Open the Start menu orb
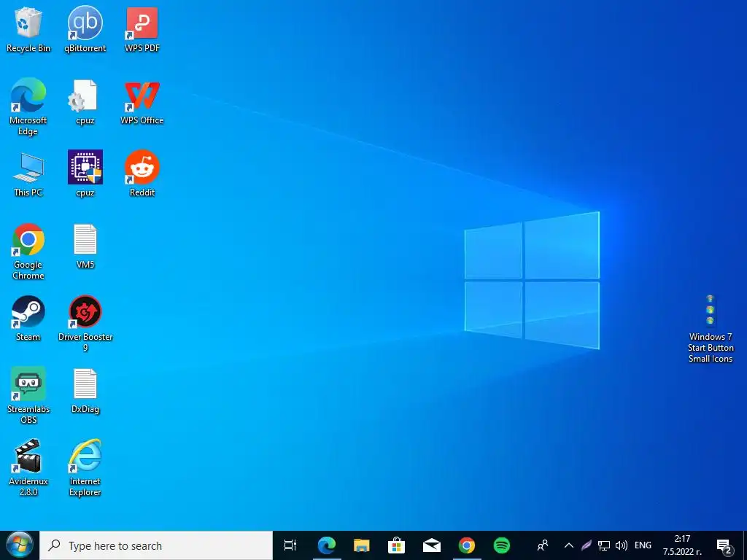 [20, 545]
